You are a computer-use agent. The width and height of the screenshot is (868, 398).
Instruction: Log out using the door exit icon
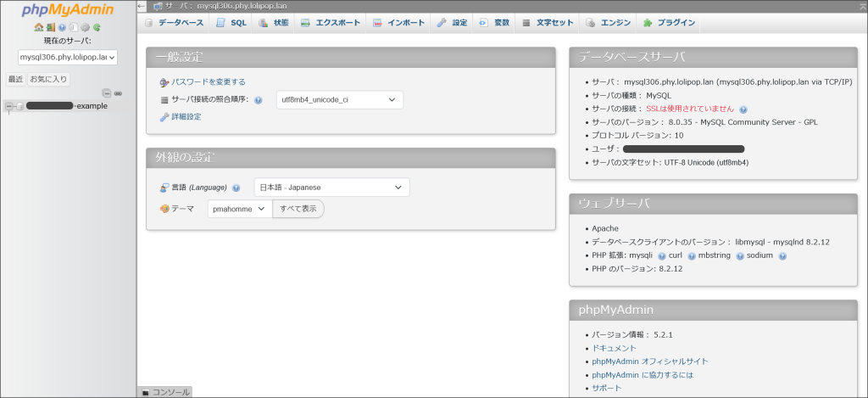tap(50, 27)
